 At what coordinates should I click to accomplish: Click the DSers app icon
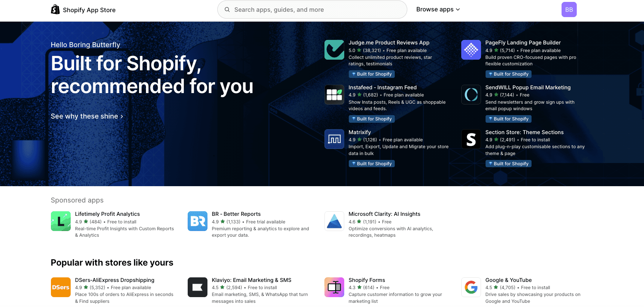coord(61,287)
